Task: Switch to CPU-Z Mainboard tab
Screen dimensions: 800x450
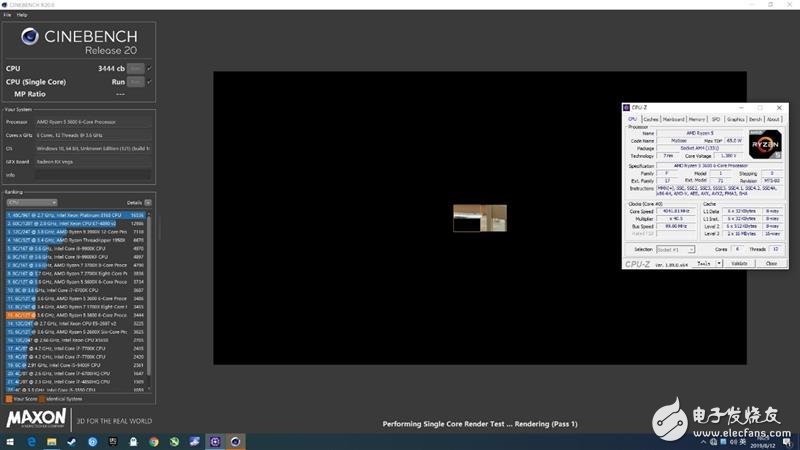Action: coord(673,119)
